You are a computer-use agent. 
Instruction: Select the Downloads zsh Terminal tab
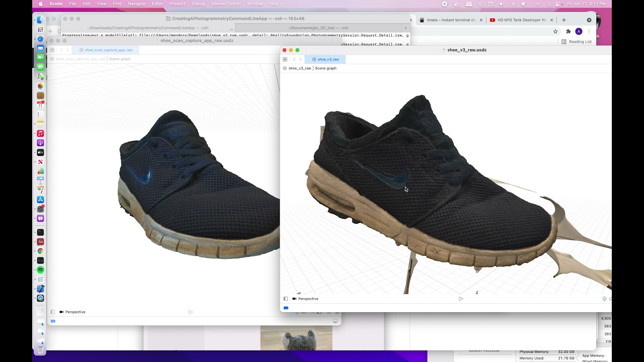point(148,28)
